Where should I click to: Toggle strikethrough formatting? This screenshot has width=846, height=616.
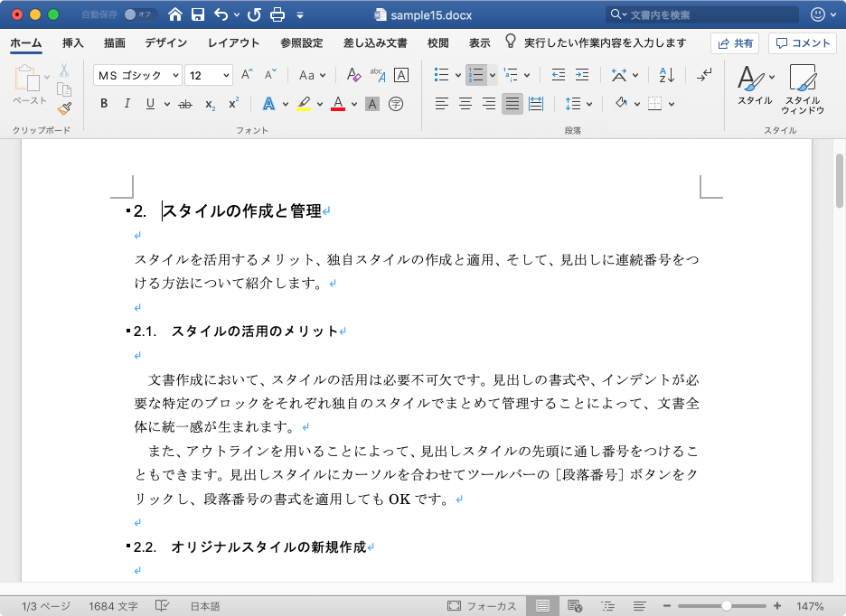[x=185, y=104]
